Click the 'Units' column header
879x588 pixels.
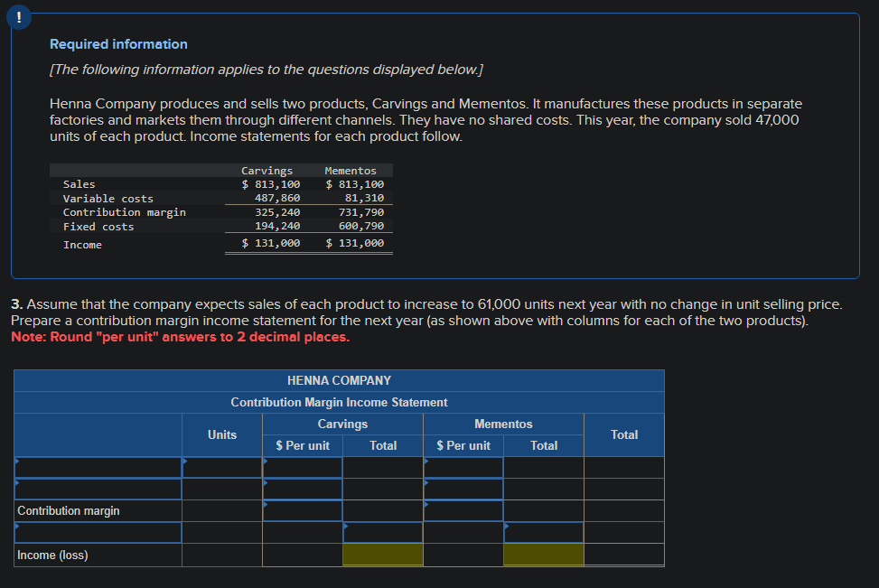pyautogui.click(x=222, y=435)
